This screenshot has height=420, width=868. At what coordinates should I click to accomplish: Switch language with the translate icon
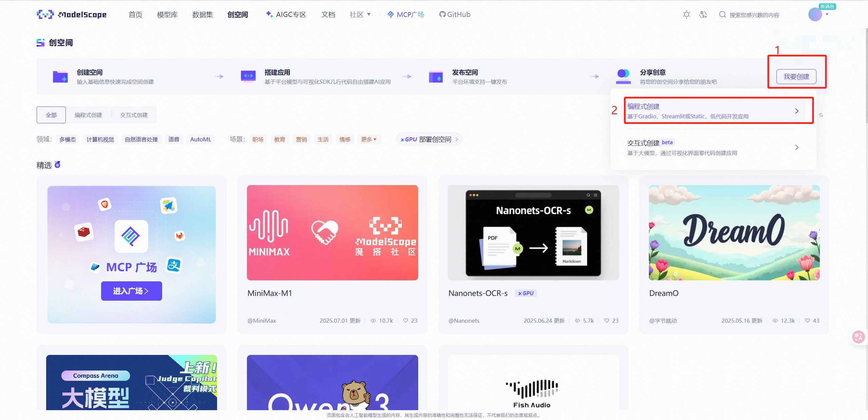pyautogui.click(x=703, y=15)
